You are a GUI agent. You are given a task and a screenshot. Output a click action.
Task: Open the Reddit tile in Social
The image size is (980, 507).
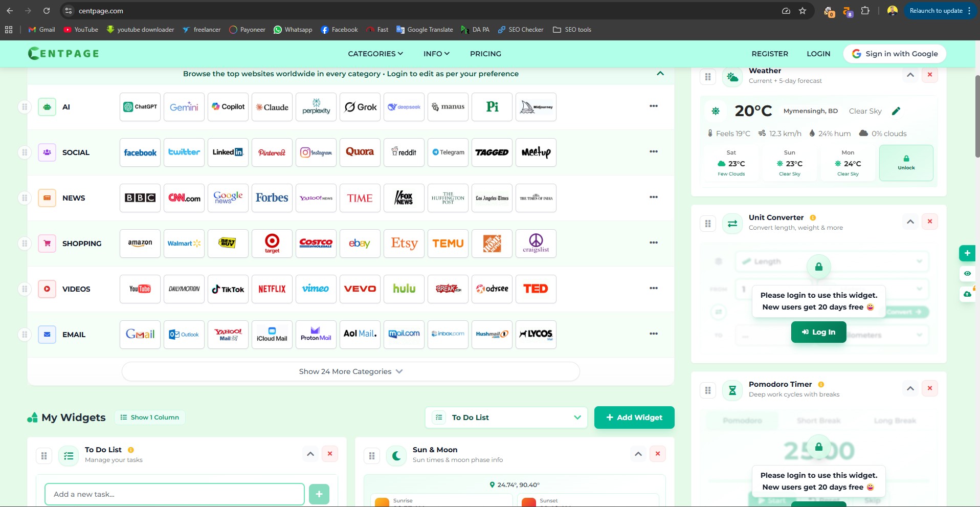tap(404, 152)
